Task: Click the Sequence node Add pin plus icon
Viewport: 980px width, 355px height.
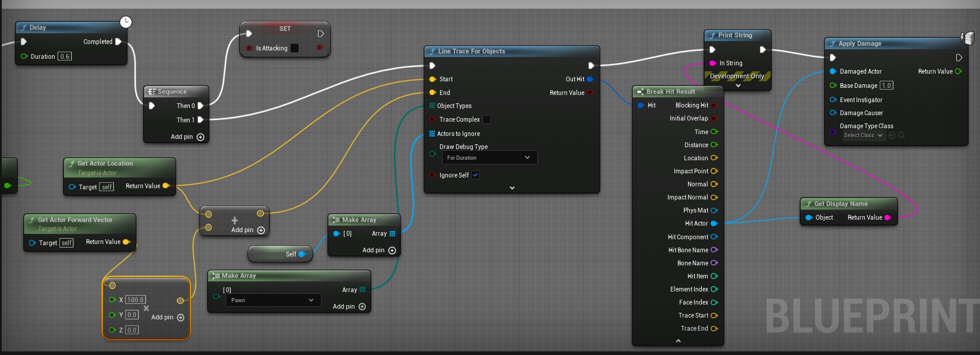Action: (201, 137)
